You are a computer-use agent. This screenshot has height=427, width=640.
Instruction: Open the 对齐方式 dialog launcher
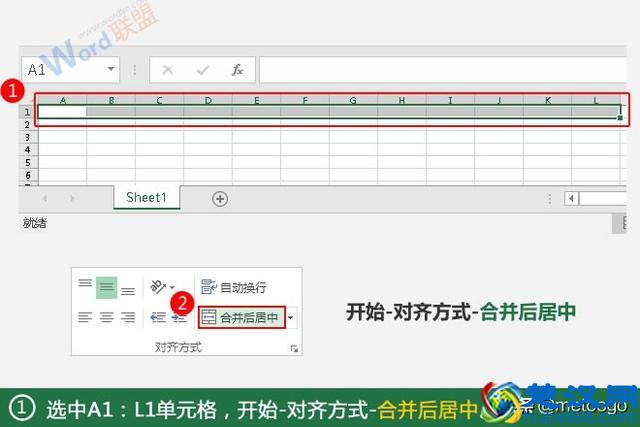294,348
